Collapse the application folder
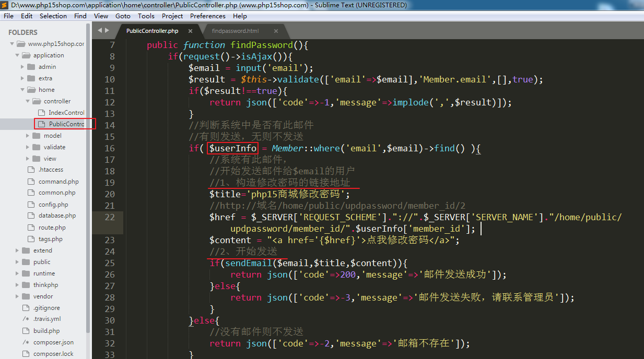 pyautogui.click(x=17, y=55)
